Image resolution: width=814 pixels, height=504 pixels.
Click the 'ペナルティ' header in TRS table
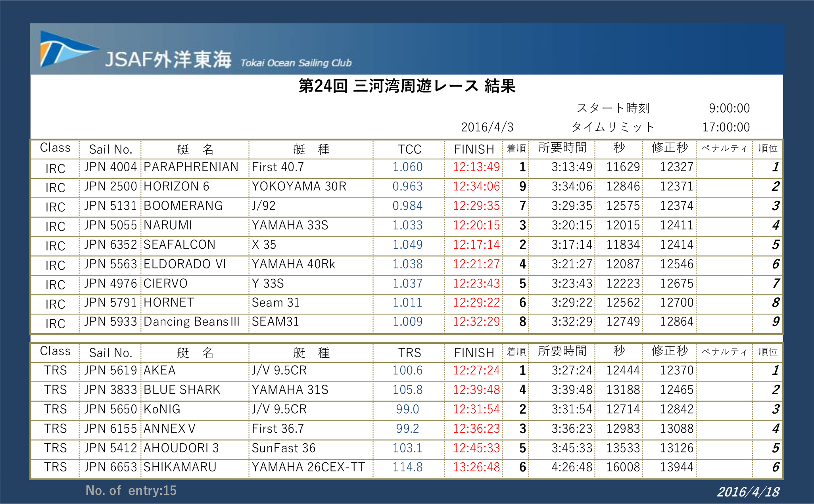point(724,352)
